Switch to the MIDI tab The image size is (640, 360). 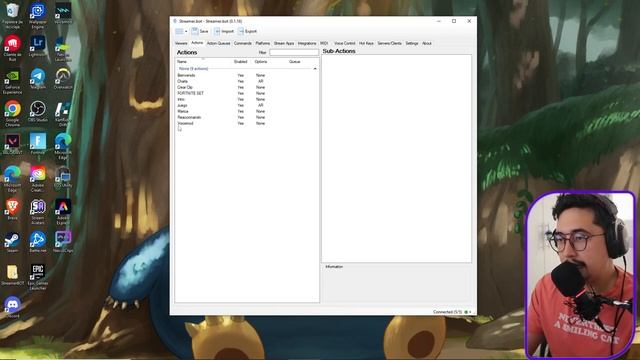(x=324, y=43)
